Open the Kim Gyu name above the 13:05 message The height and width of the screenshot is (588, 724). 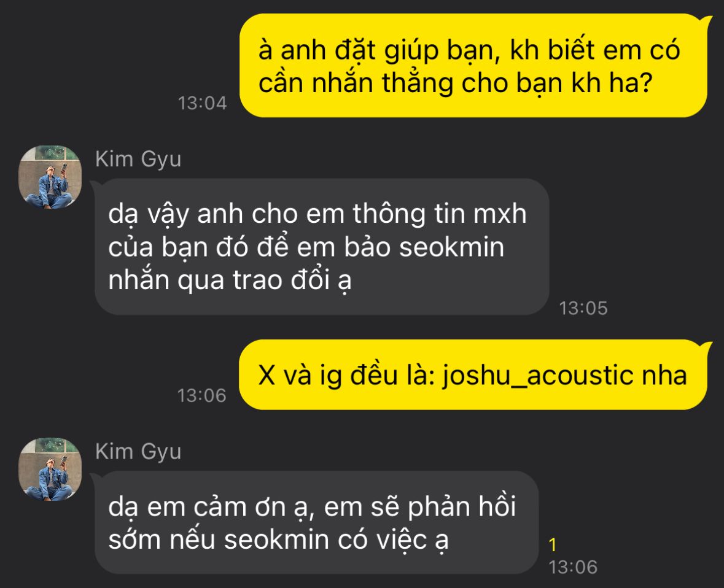point(138,160)
